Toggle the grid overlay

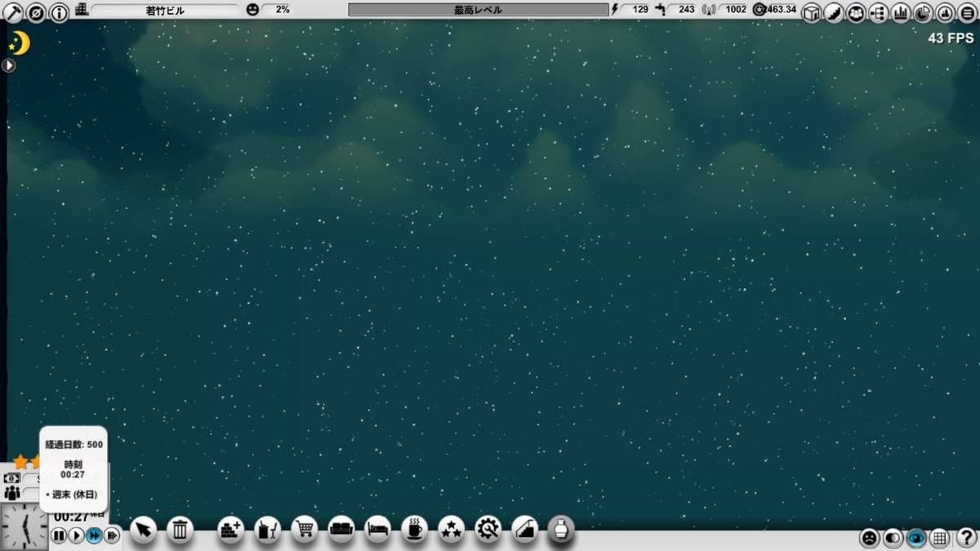(x=940, y=538)
